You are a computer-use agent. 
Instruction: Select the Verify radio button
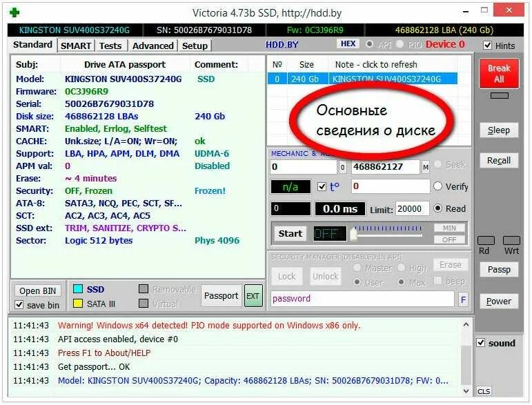[x=438, y=186]
